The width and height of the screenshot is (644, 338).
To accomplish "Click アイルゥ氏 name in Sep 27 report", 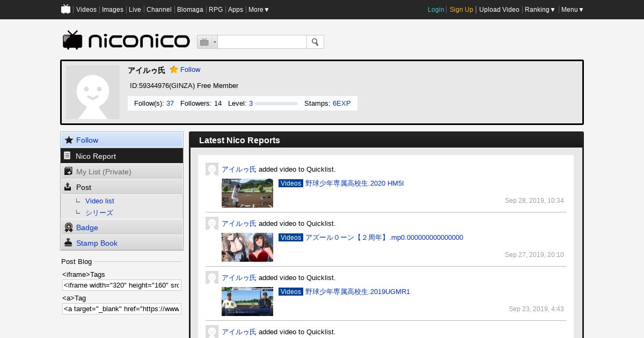I will click(239, 223).
